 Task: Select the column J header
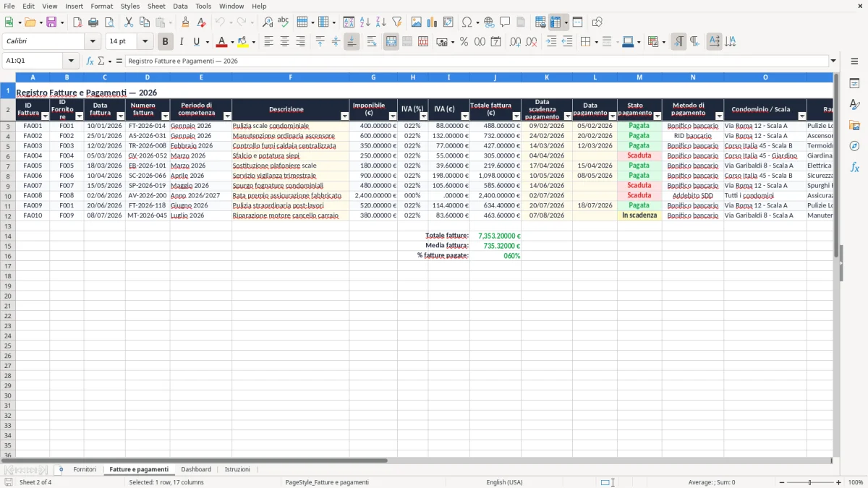pyautogui.click(x=495, y=77)
